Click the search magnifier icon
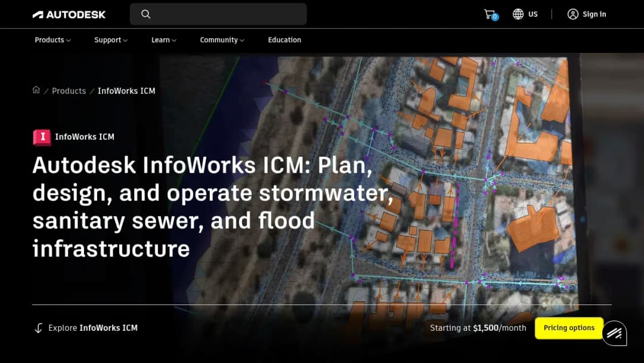Image resolution: width=644 pixels, height=363 pixels. [146, 14]
